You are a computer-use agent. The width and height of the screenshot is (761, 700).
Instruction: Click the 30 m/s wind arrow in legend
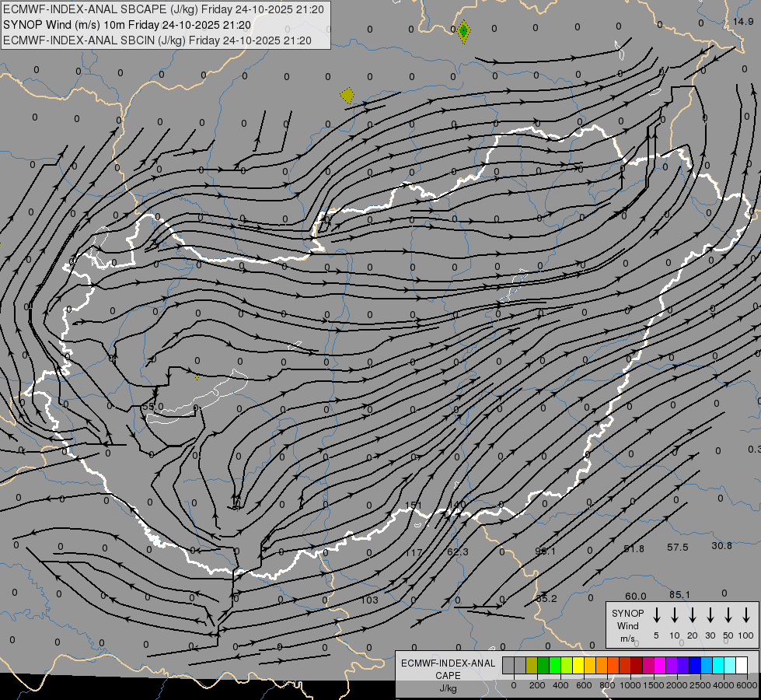click(x=710, y=615)
